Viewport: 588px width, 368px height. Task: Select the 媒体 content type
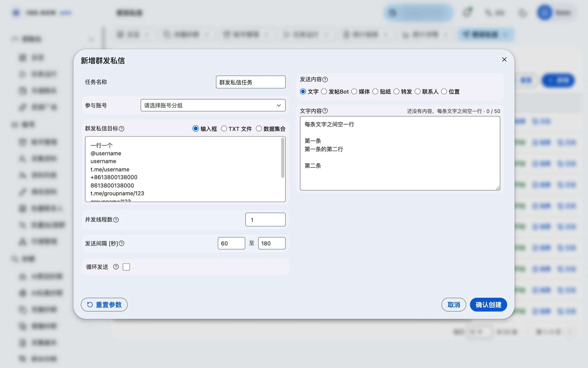[354, 92]
